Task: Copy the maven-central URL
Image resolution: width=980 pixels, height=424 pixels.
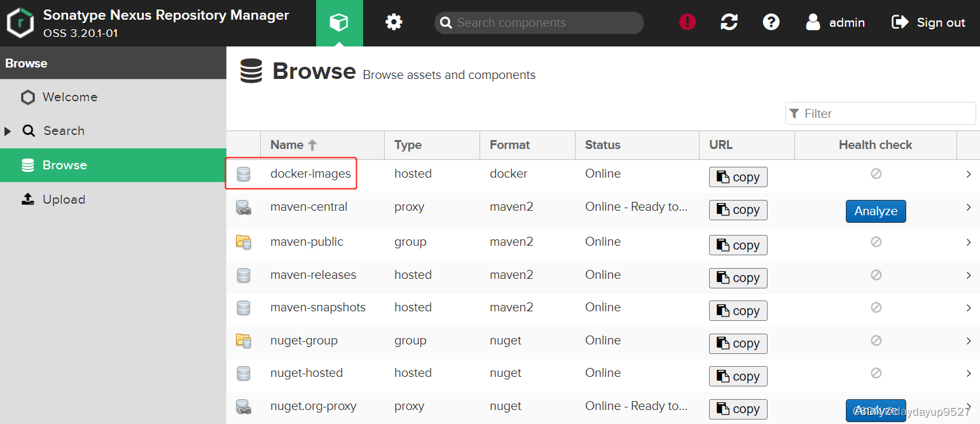Action: (x=738, y=210)
